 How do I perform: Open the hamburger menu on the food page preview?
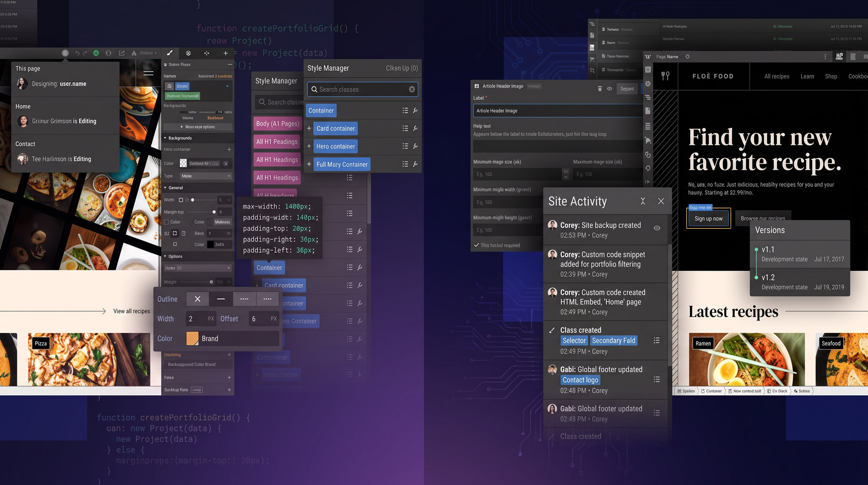tap(148, 73)
